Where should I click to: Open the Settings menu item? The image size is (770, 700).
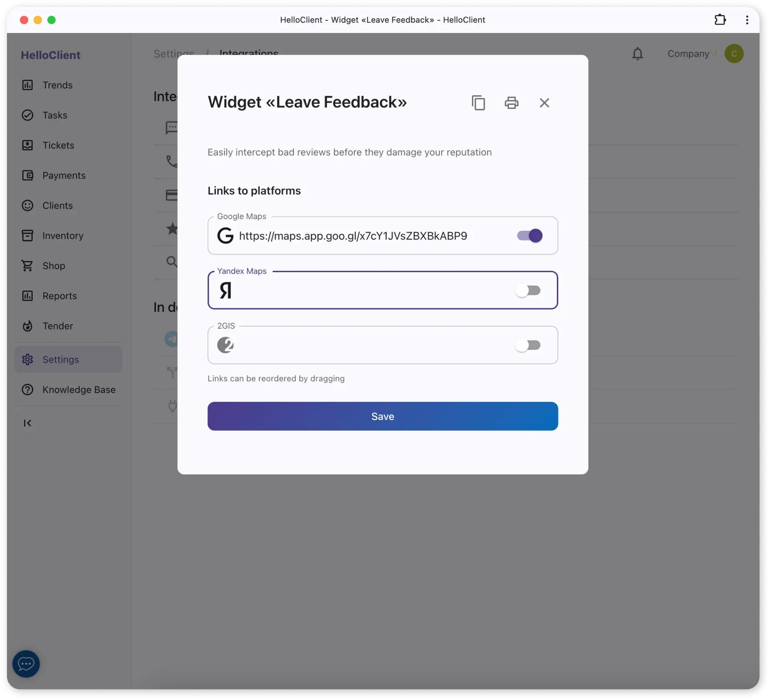[x=61, y=359]
